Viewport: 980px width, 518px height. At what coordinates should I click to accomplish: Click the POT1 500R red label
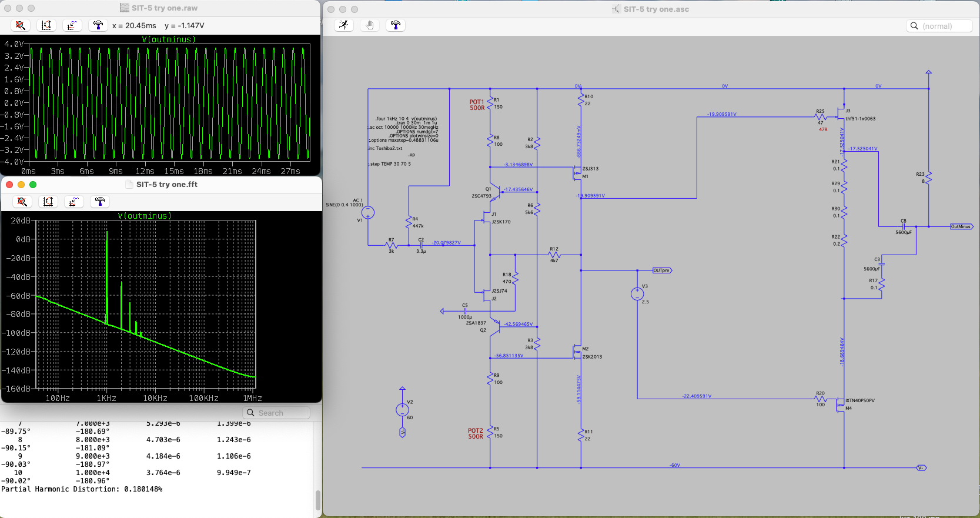pos(477,105)
